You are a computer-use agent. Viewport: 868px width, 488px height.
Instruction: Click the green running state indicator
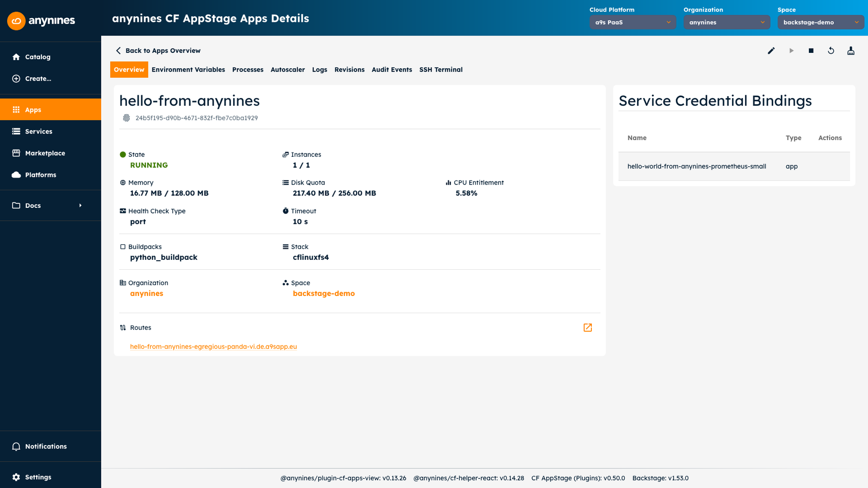tap(123, 154)
